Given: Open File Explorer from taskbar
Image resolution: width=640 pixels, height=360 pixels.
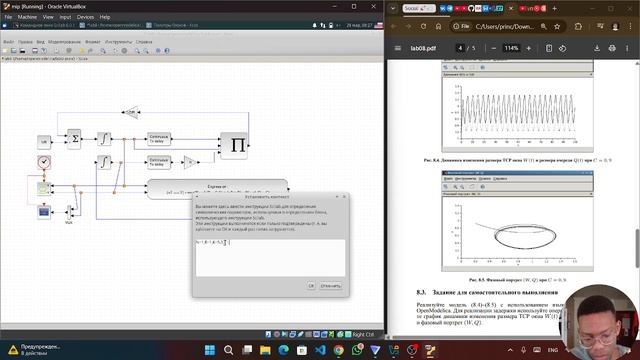Looking at the screenshot, I should [x=265, y=350].
